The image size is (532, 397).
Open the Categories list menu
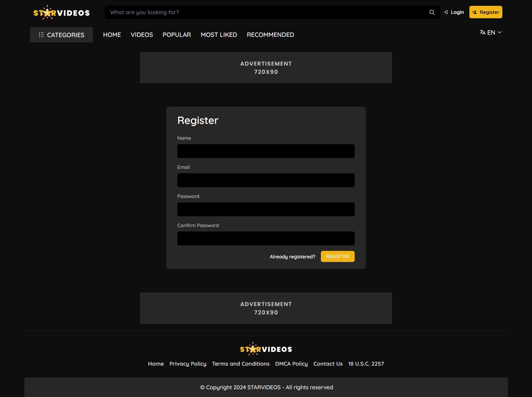[x=61, y=35]
